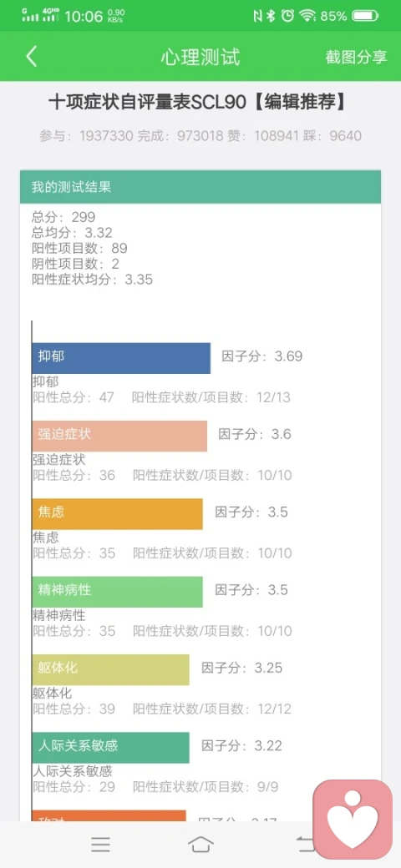The height and width of the screenshot is (868, 401).
Task: Tap the Android back navigation icon
Action: click(305, 844)
